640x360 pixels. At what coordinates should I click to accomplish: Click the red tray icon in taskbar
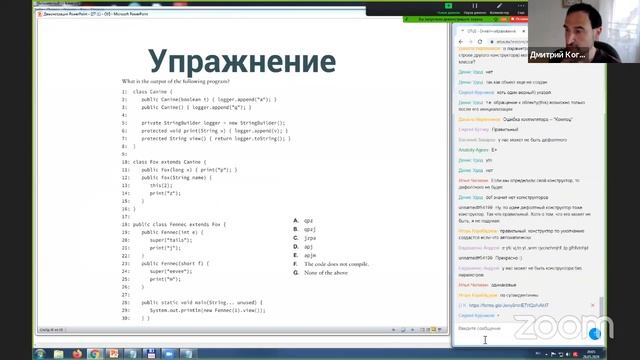[575, 354]
